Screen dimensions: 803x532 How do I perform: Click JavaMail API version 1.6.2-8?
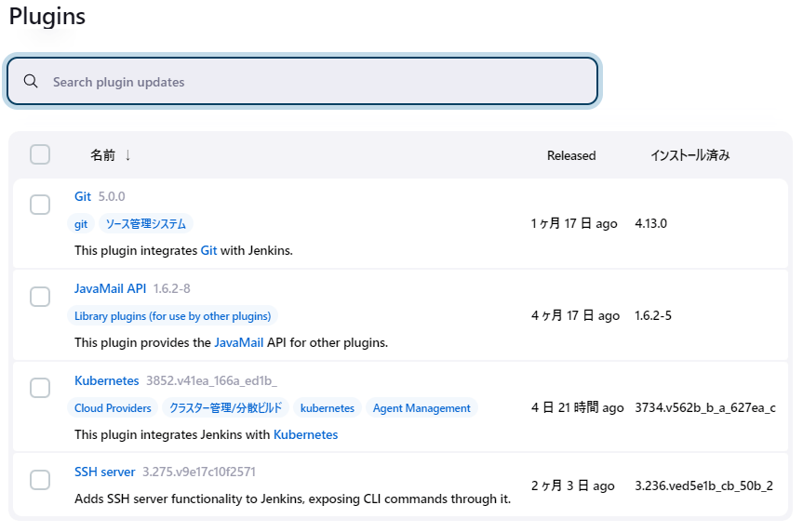[171, 288]
